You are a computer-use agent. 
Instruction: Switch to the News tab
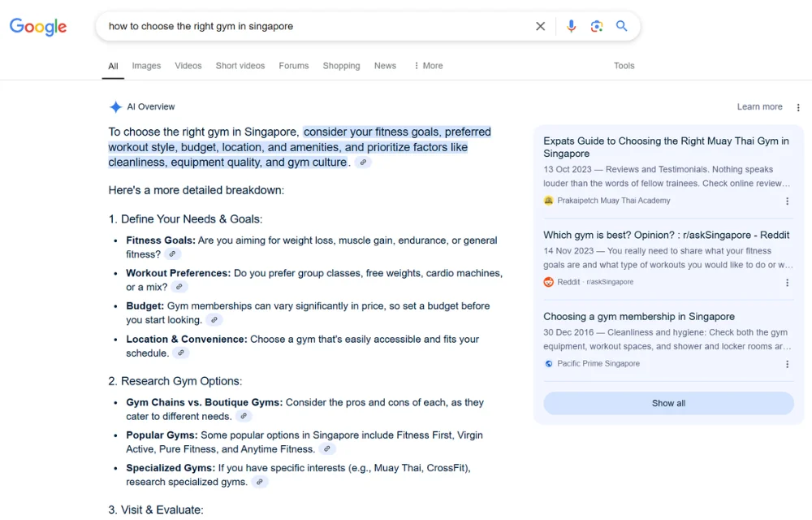[x=385, y=65]
